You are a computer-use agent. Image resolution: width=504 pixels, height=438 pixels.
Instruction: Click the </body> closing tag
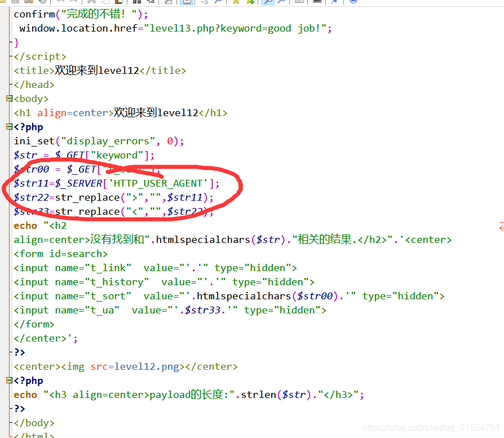pos(34,423)
